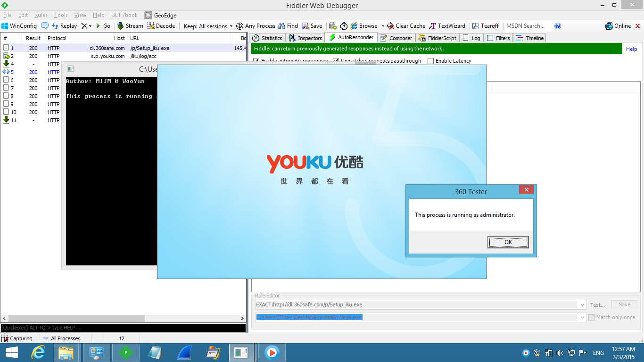The image size is (644, 362).
Task: Click the Test... button in Rule Editor
Action: [x=597, y=305]
